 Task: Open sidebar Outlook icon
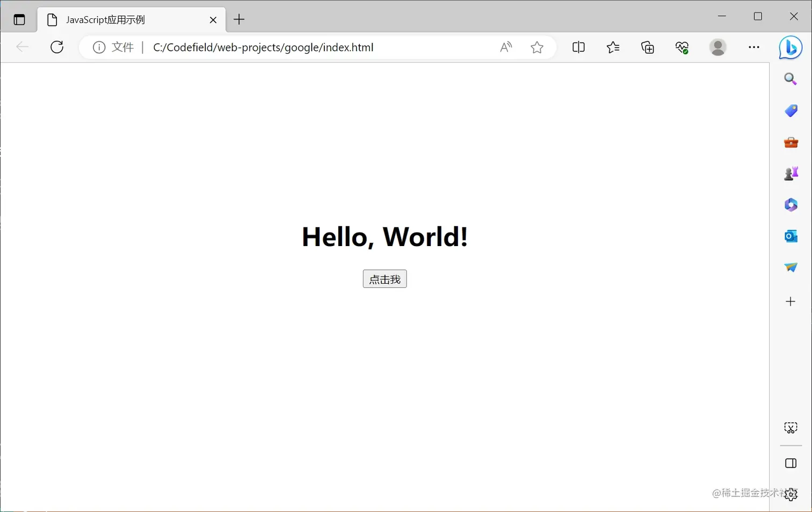pyautogui.click(x=791, y=236)
